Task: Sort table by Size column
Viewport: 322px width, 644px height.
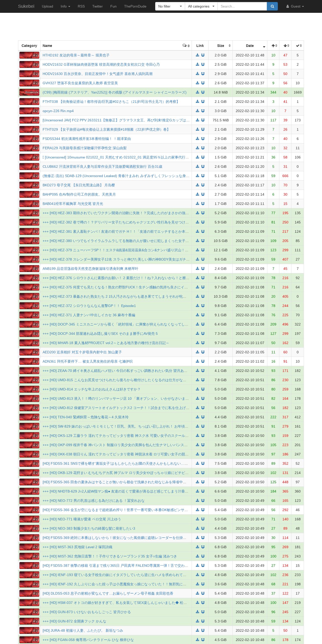Action: point(221,46)
